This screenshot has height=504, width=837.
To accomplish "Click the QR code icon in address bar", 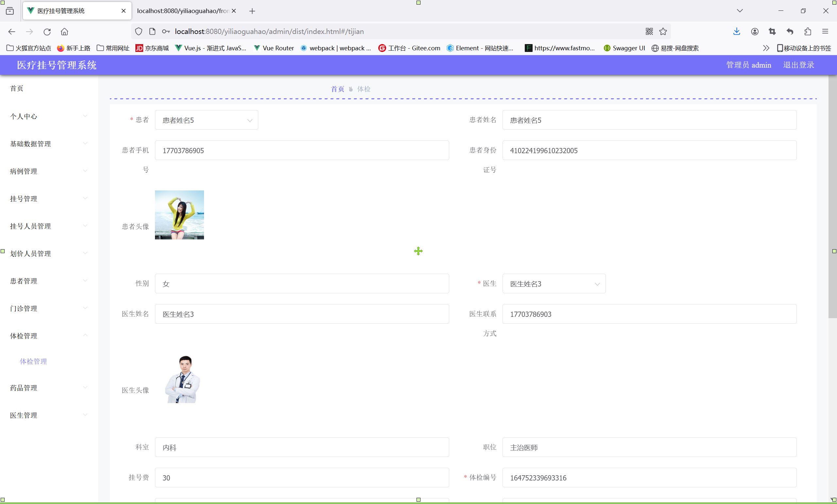I will click(649, 32).
